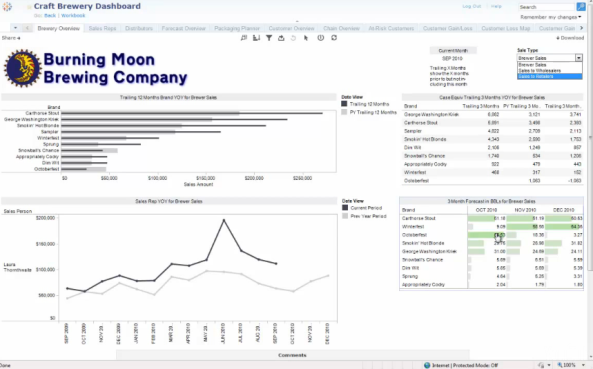
Task: Click Sampler row in Case Equiv table
Action: click(492, 131)
